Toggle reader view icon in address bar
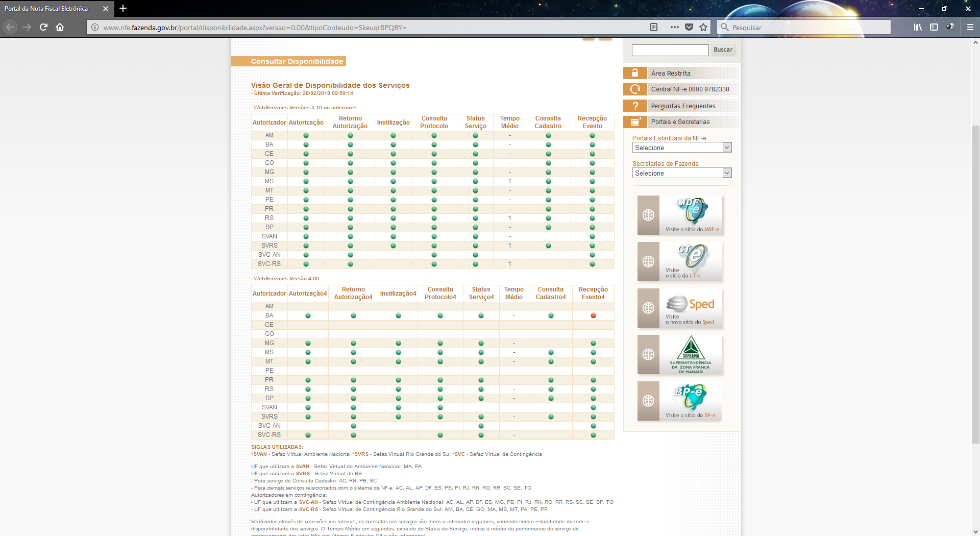980x536 pixels. [654, 27]
